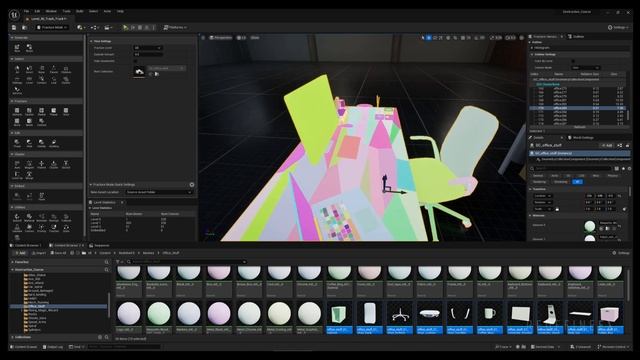Open the Column Mode dropdown
Viewport: 640px width, 360px height.
(x=585, y=68)
